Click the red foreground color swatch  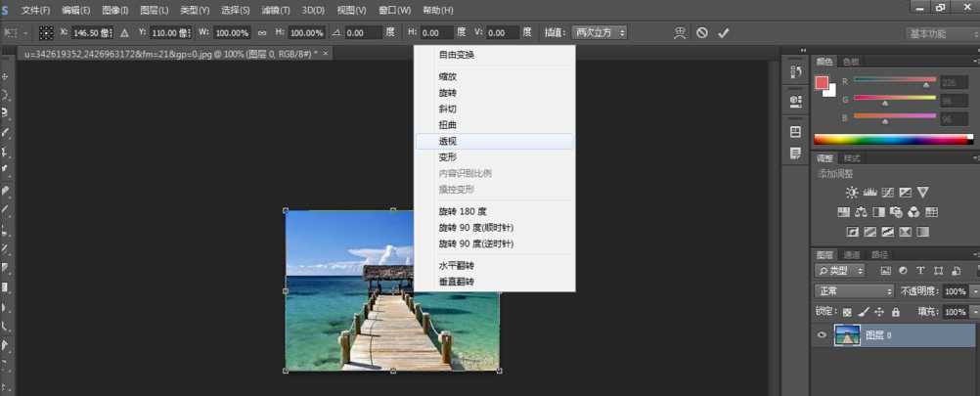[x=822, y=82]
